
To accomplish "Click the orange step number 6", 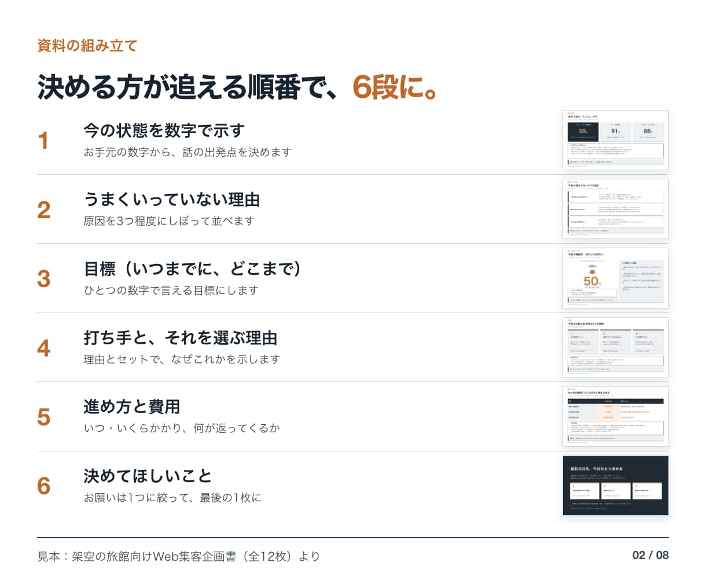I will click(44, 486).
